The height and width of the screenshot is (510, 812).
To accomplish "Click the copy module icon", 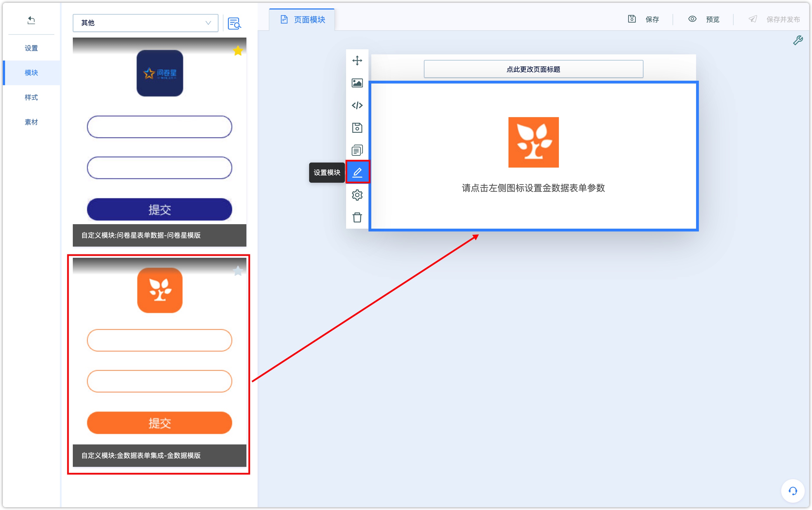I will pyautogui.click(x=357, y=150).
